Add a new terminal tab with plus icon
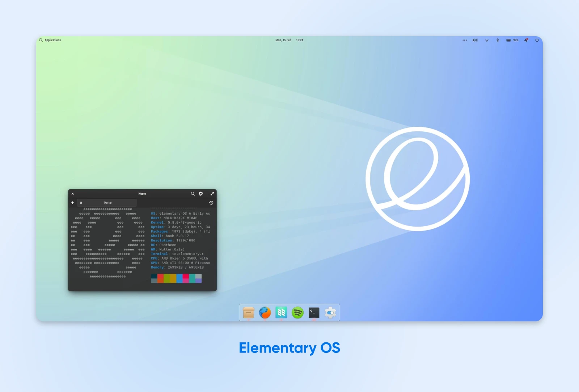The image size is (579, 392). [x=73, y=203]
